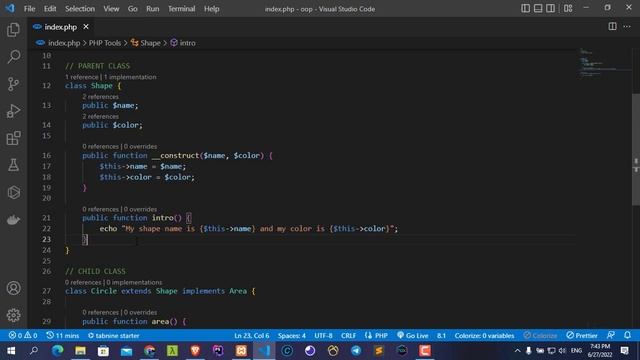Toggle the bottom panel layout button
This screenshot has width=640, height=360.
(x=538, y=8)
